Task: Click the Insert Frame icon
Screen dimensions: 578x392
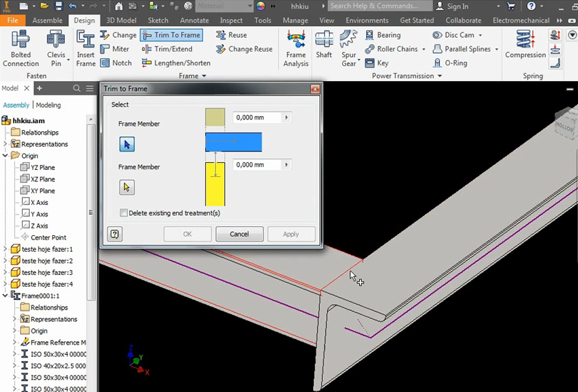Action: [x=86, y=40]
